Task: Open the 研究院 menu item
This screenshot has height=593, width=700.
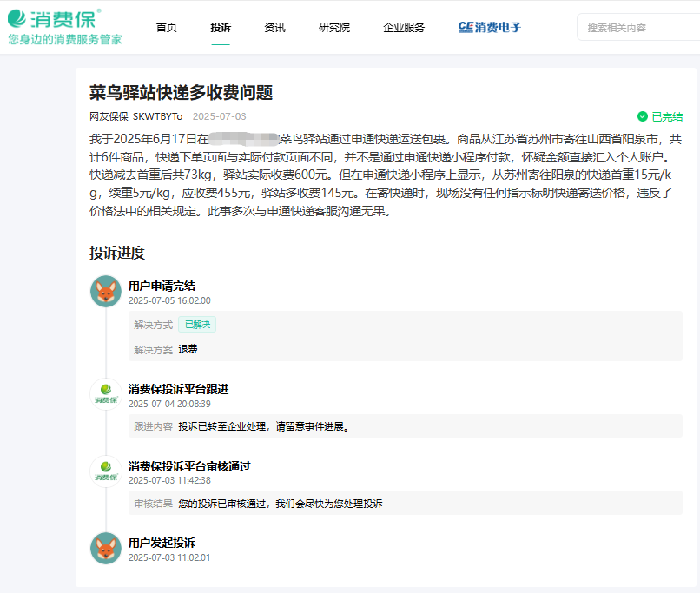Action: pyautogui.click(x=333, y=28)
